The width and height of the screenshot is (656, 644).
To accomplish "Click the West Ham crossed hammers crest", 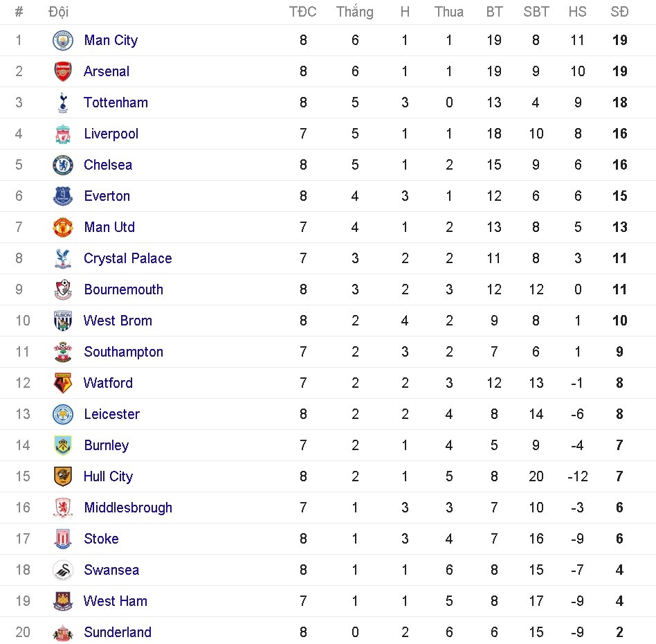I will click(62, 601).
